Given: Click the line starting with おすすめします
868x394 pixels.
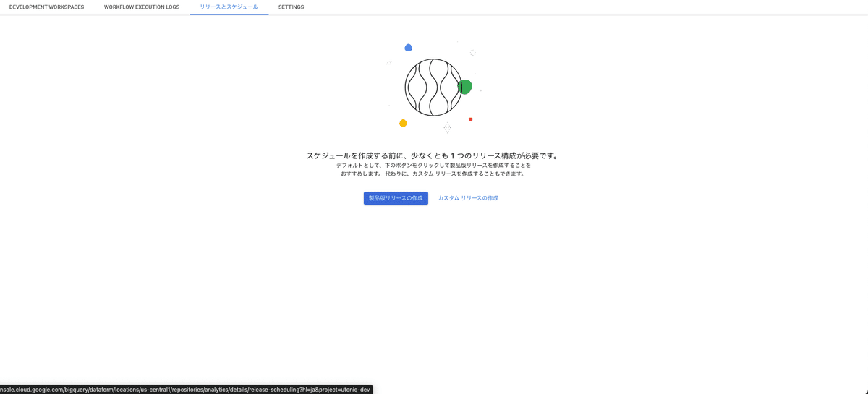Looking at the screenshot, I should [x=433, y=174].
